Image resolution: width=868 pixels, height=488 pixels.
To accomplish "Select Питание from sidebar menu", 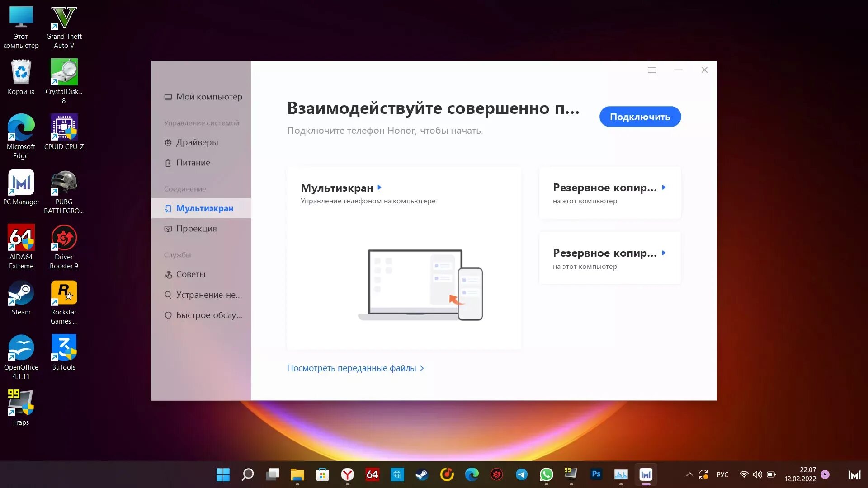I will point(193,162).
